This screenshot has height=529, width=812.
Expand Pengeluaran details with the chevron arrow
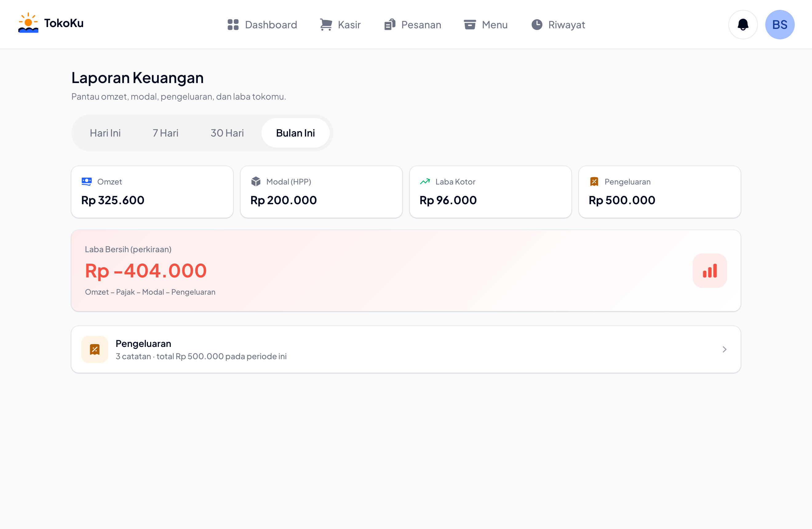[x=724, y=349]
